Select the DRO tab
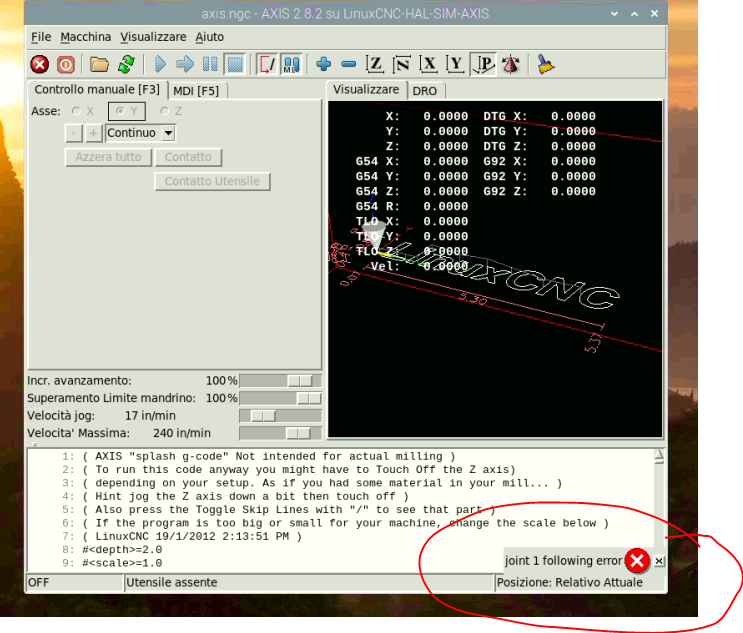Screen dimensions: 743x633 click(425, 90)
